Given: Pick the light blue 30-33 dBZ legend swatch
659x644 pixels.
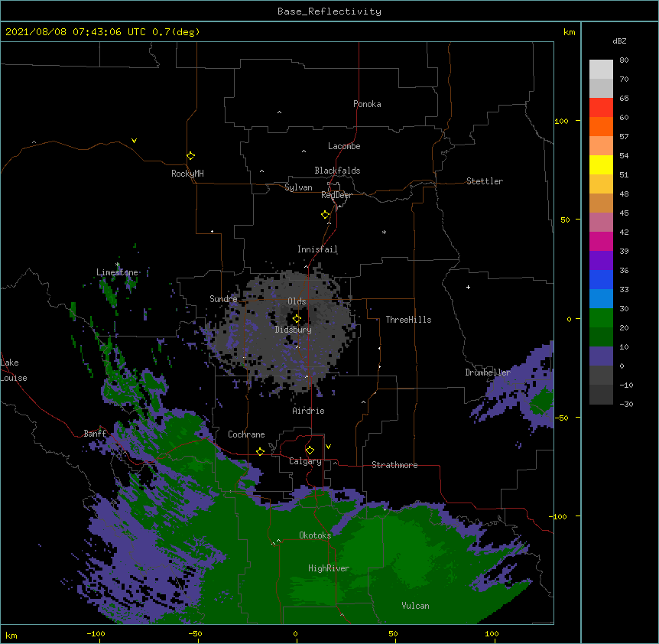Looking at the screenshot, I should pyautogui.click(x=601, y=299).
